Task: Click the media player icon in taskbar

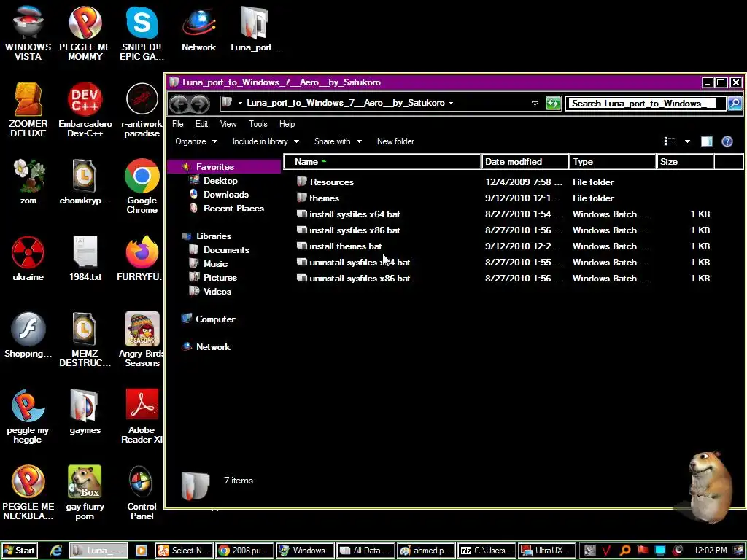Action: coord(142,551)
